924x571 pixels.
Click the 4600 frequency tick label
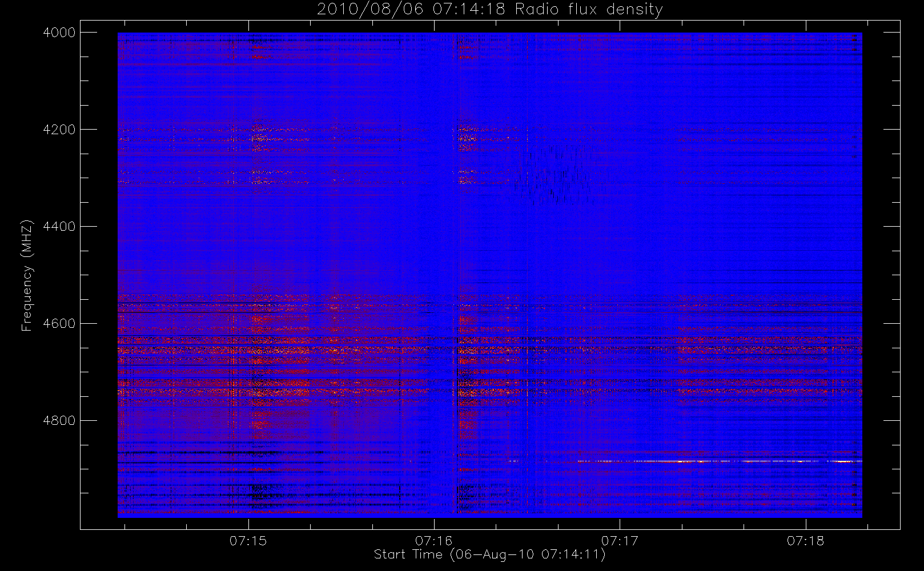(x=59, y=324)
